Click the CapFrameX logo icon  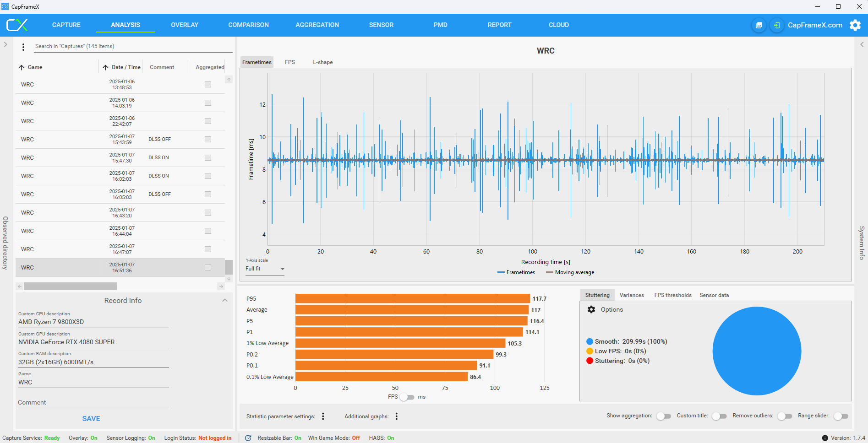(17, 25)
